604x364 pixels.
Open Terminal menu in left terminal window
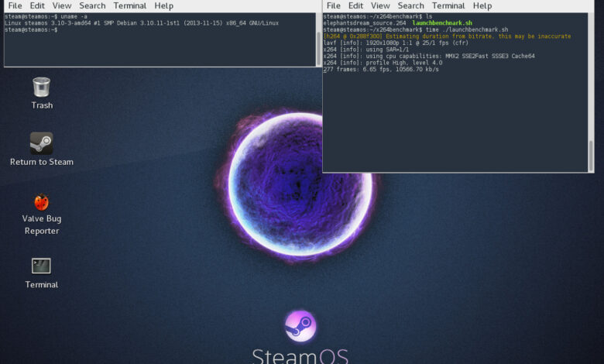[x=130, y=5]
